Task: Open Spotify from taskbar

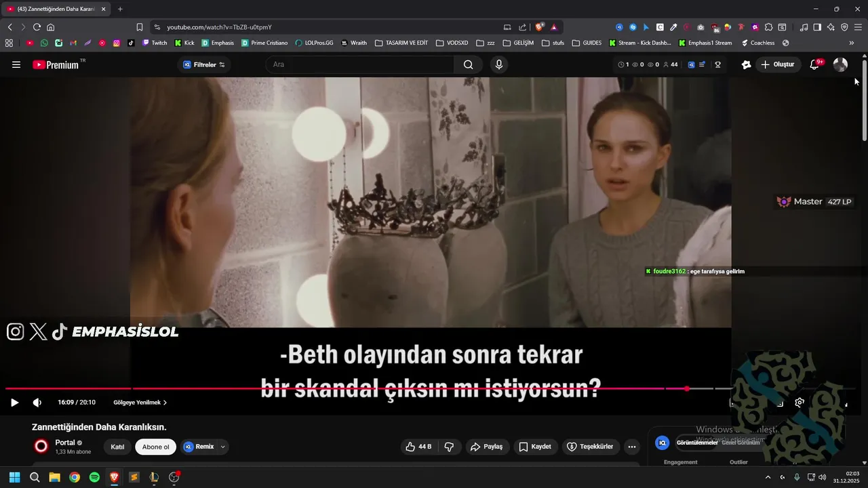Action: point(94,477)
